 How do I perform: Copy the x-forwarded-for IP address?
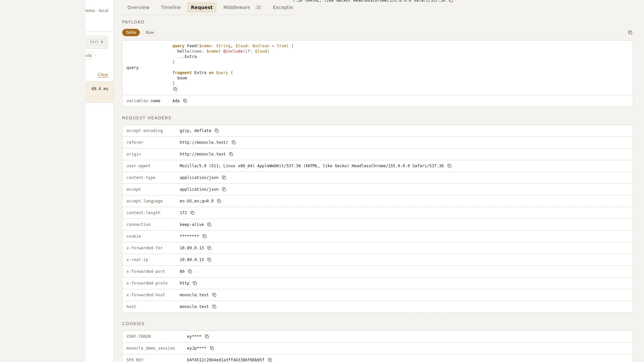[x=209, y=248]
